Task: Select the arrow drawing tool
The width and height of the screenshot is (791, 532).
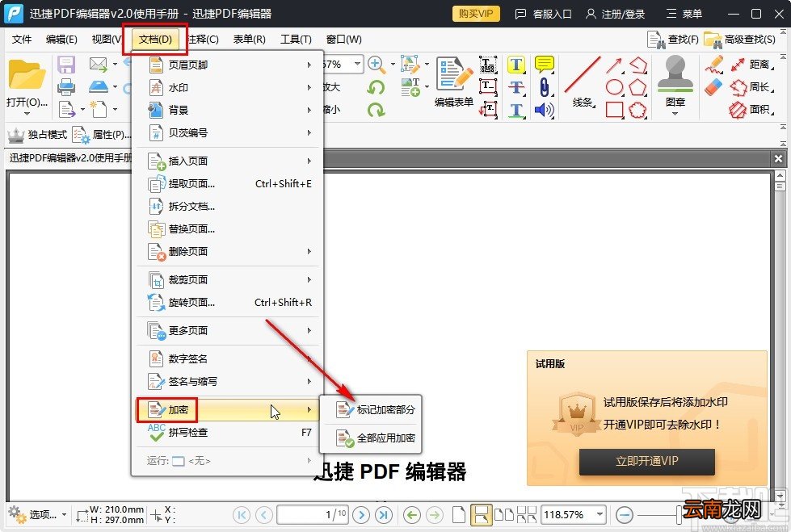Action: pyautogui.click(x=614, y=65)
